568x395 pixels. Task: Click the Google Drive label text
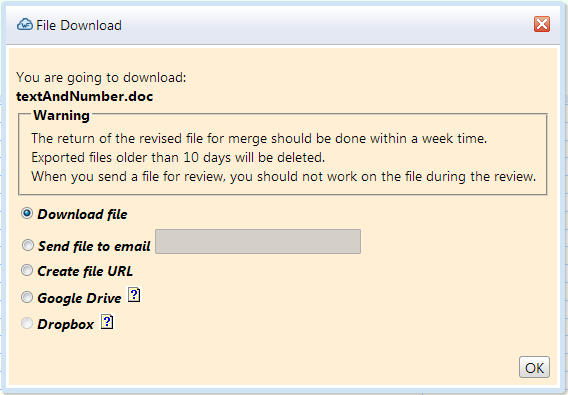[79, 298]
